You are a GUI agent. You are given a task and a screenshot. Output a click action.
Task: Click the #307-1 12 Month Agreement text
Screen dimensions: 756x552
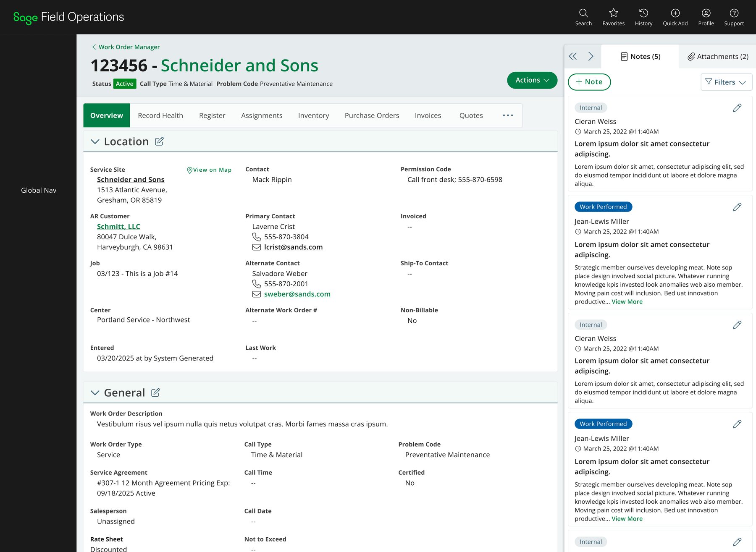[x=163, y=488]
